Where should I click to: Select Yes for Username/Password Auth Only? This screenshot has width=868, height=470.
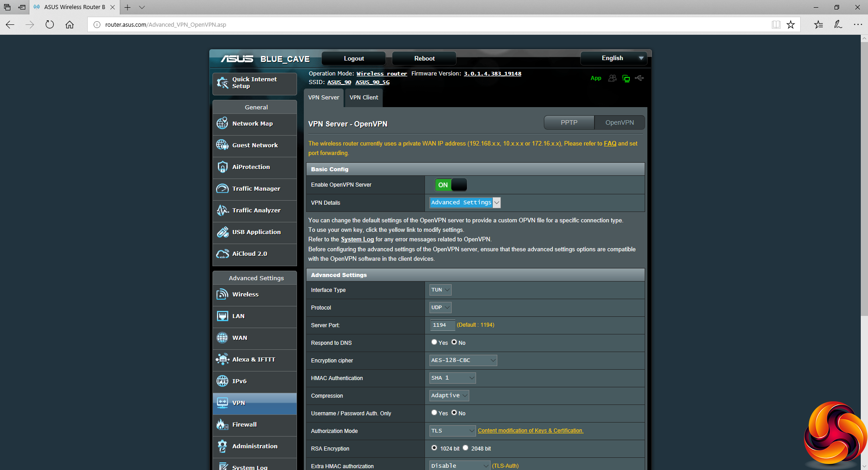pyautogui.click(x=434, y=413)
